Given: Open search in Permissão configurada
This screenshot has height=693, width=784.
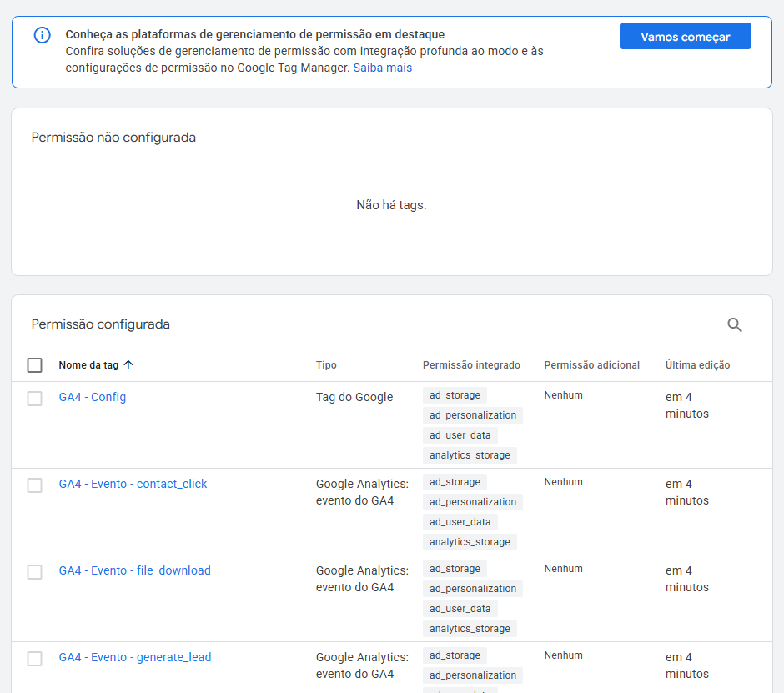Looking at the screenshot, I should point(735,325).
